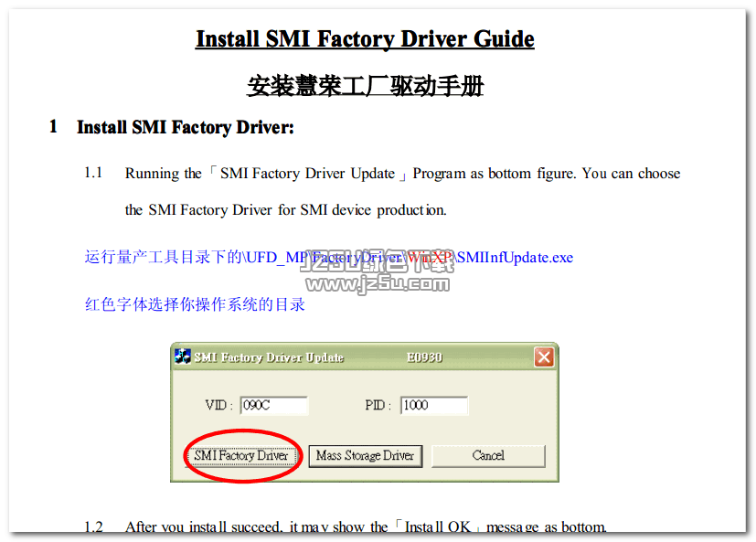Click the blue file name "SMIInfUpdate.exe"

515,258
